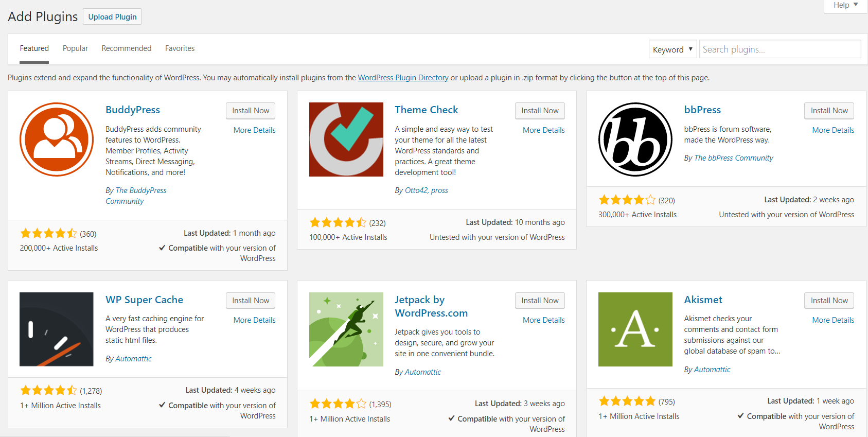Install Jetpack by WordPress.com now
Viewport: 868px width, 437px height.
540,301
